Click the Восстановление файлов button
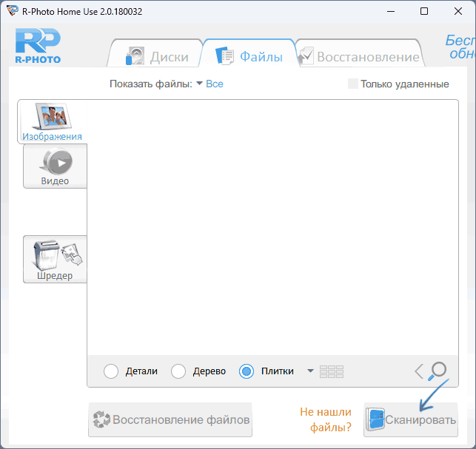This screenshot has width=476, height=449. [x=170, y=420]
